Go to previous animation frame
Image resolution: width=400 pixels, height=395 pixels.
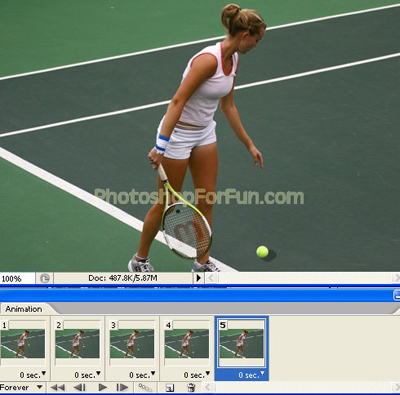(x=79, y=387)
